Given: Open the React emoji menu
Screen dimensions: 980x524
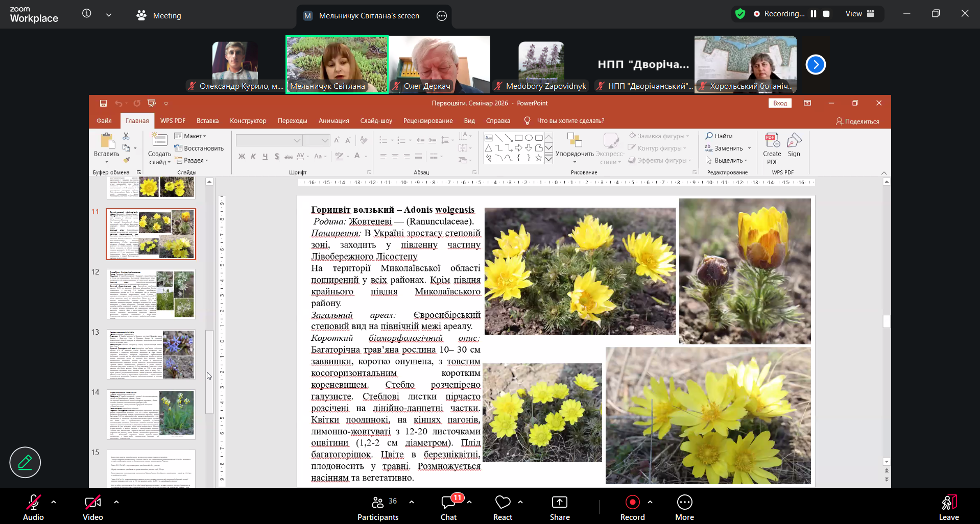Looking at the screenshot, I should (503, 503).
